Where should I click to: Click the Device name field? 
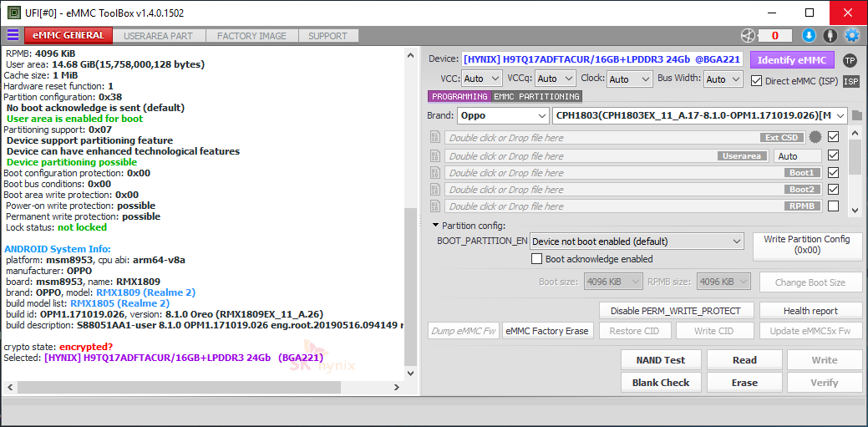tap(602, 59)
